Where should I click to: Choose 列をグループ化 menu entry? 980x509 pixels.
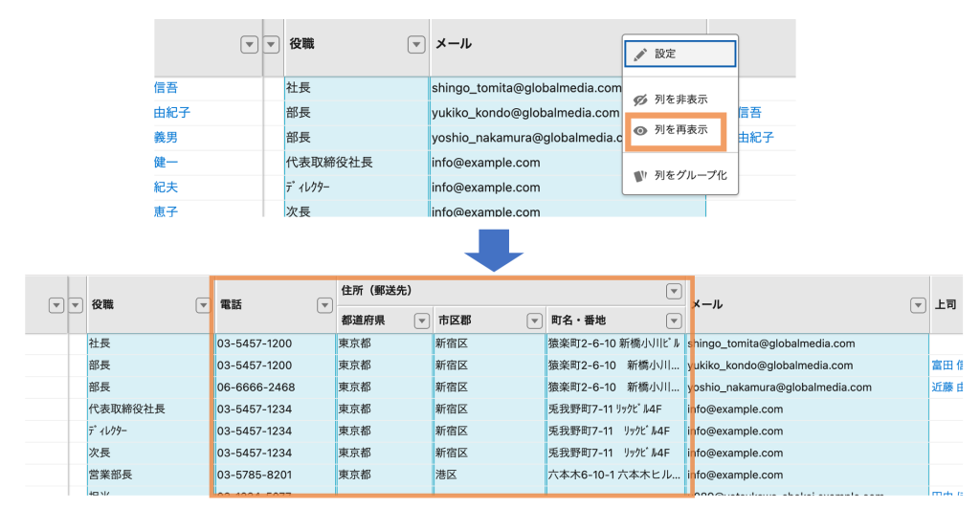pyautogui.click(x=680, y=175)
